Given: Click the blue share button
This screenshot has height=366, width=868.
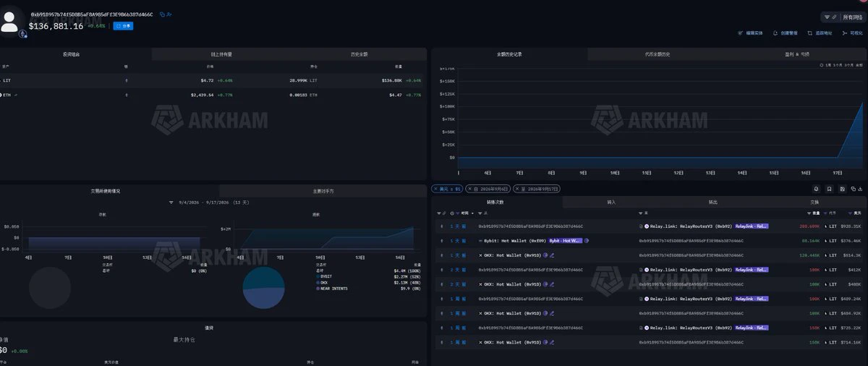Looking at the screenshot, I should [123, 26].
